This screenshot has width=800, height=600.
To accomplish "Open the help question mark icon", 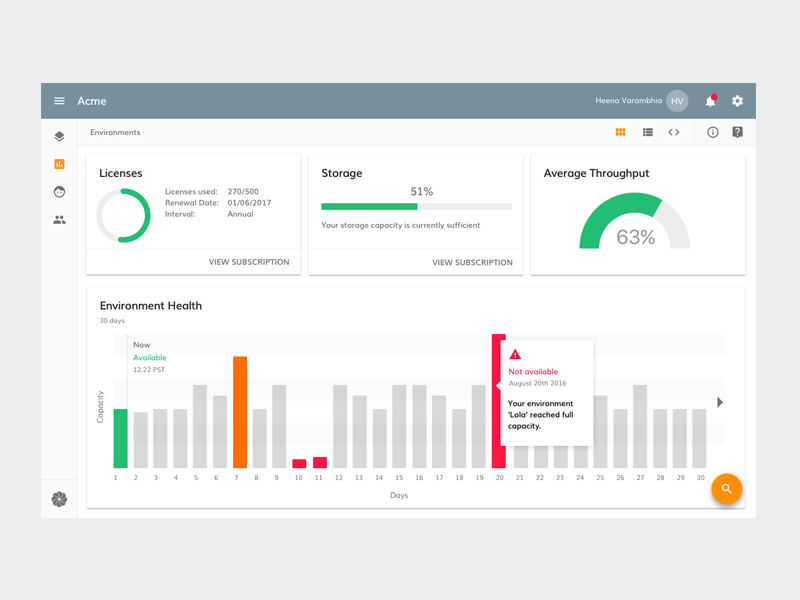I will click(737, 132).
